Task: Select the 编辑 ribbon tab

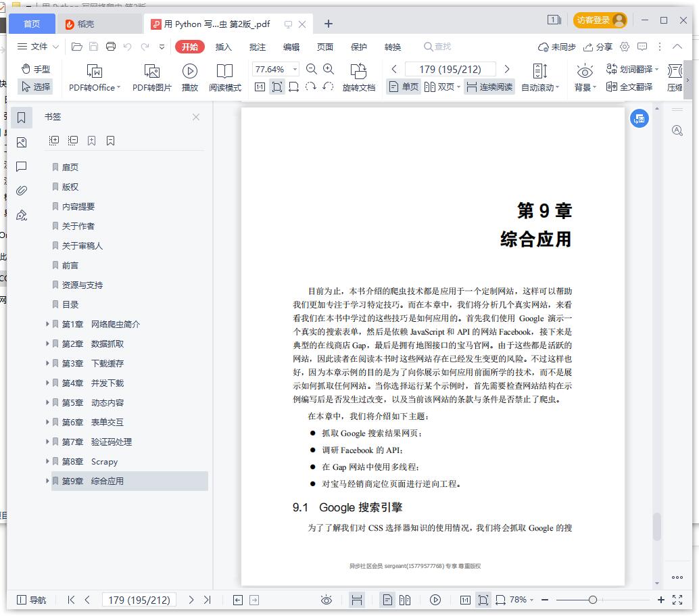Action: tap(291, 47)
